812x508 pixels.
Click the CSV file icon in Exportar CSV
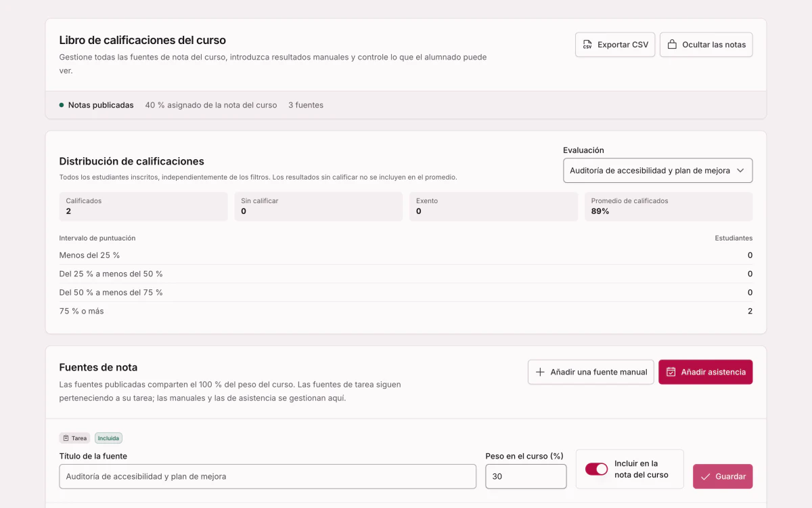(587, 45)
